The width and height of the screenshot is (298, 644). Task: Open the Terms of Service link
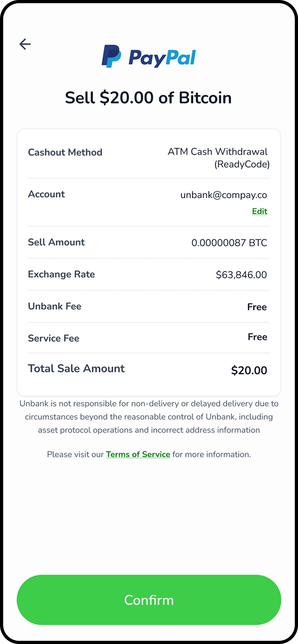pos(138,454)
